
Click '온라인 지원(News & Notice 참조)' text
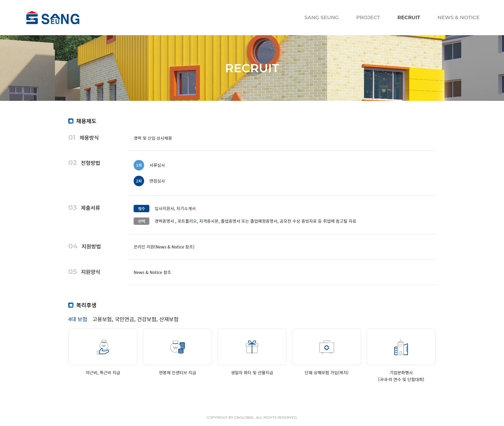(164, 247)
